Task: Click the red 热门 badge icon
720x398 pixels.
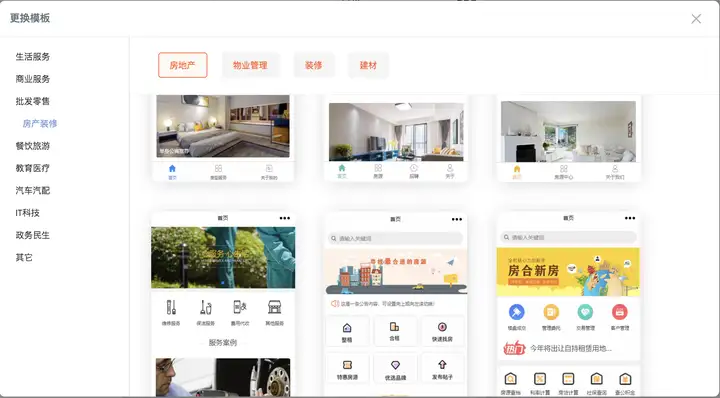Action: click(x=514, y=348)
